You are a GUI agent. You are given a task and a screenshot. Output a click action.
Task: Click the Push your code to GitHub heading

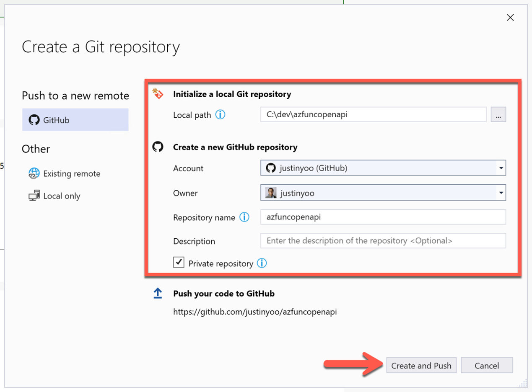(x=224, y=294)
